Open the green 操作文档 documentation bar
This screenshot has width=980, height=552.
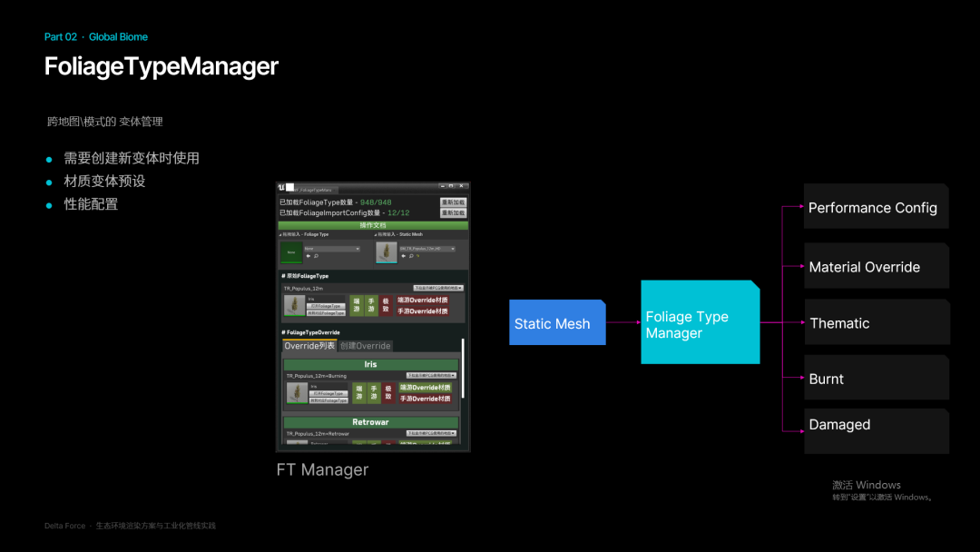[373, 225]
